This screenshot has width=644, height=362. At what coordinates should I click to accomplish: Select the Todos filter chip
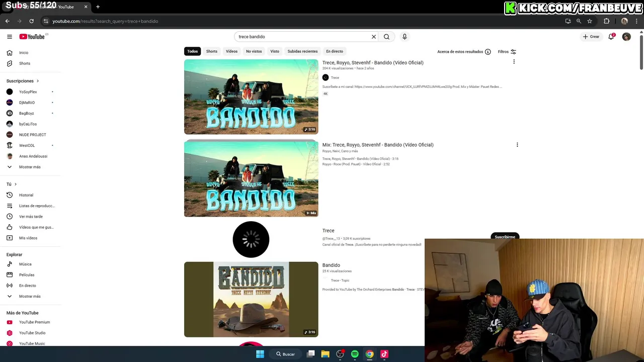pyautogui.click(x=193, y=51)
